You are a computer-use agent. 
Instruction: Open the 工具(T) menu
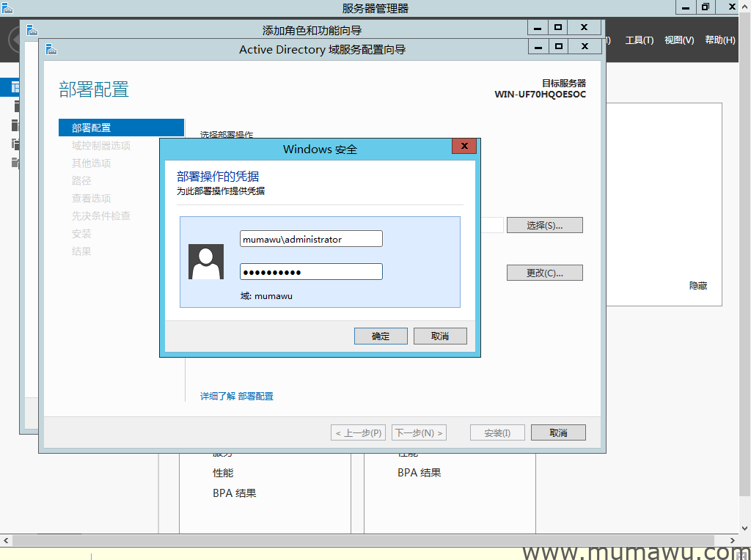(639, 40)
